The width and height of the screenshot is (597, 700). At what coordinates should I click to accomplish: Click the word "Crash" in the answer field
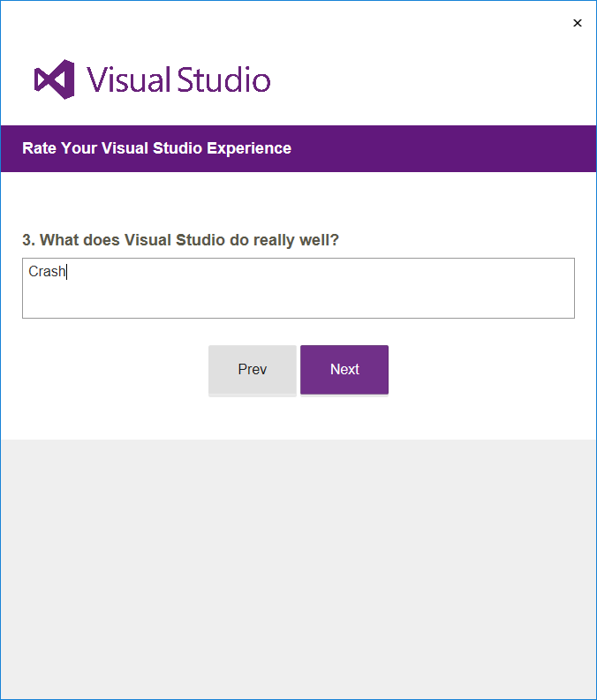pos(46,272)
